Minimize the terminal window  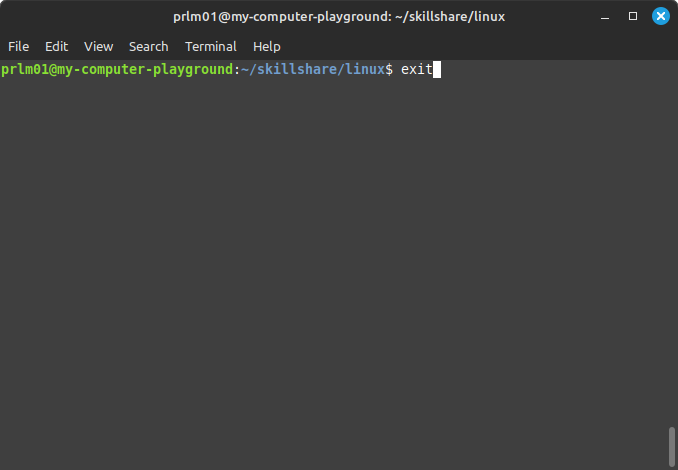click(605, 17)
